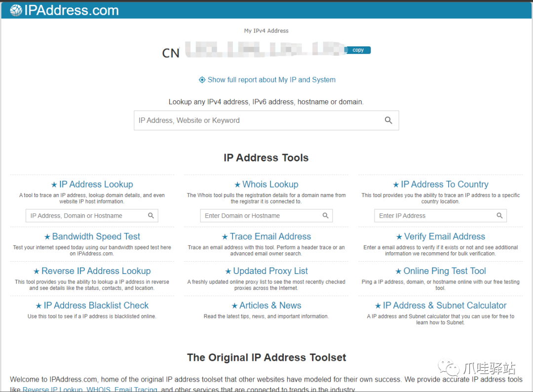Open the Whois Lookup tool link
This screenshot has height=392, width=533.
(x=270, y=184)
